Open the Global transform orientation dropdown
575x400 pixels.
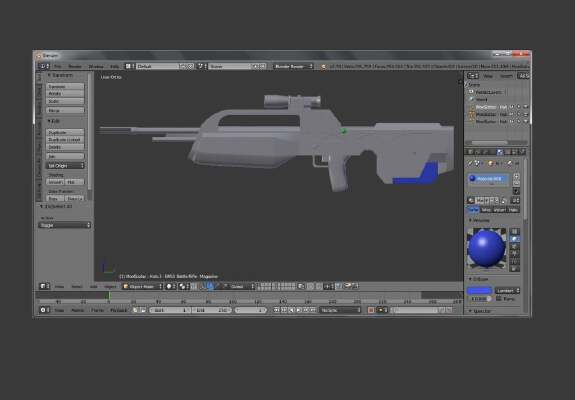pyautogui.click(x=238, y=286)
